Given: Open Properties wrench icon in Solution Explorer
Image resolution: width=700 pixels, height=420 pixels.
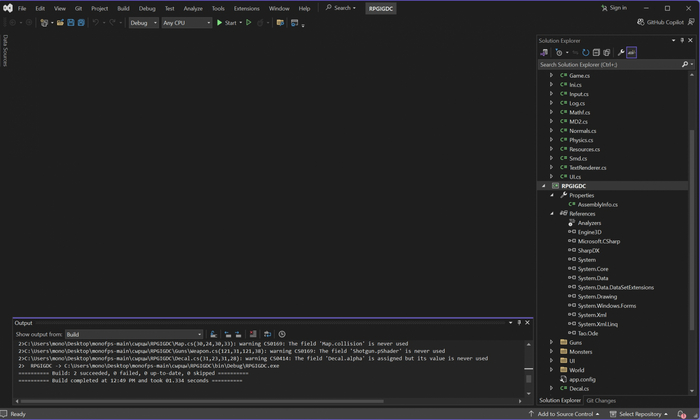Looking at the screenshot, I should click(620, 53).
